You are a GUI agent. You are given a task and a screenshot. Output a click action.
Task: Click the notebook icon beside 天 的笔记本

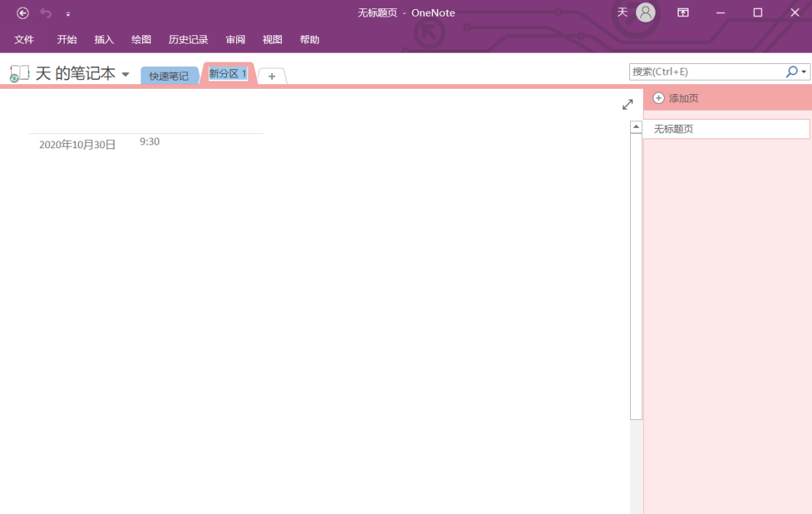20,74
